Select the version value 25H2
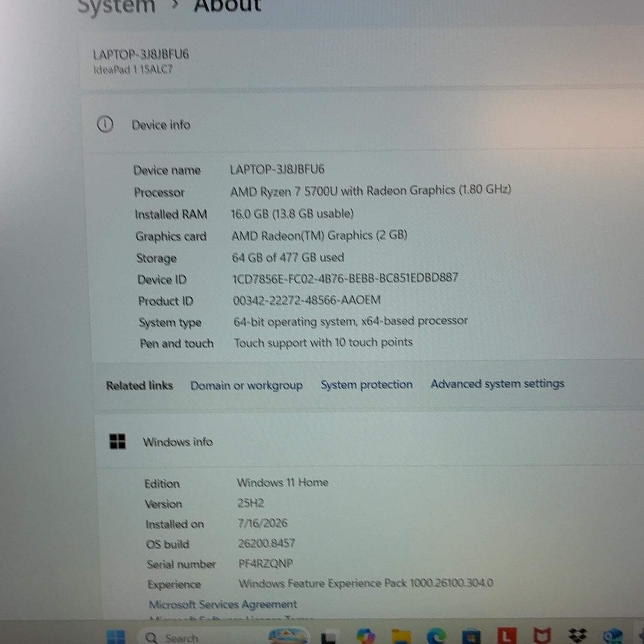644x644 pixels. 250,503
